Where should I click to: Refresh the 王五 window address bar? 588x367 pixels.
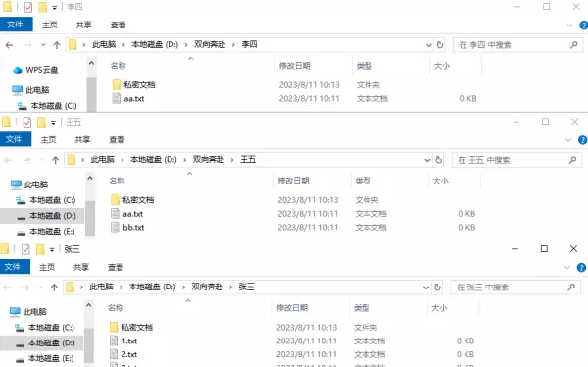tap(439, 160)
